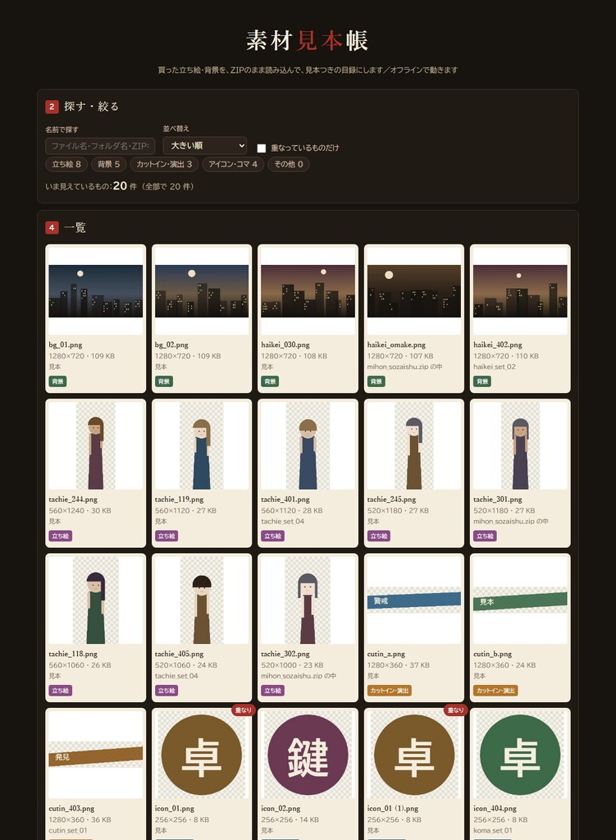Open the tachie_401.png character thumbnail
The image size is (616, 840).
click(308, 445)
